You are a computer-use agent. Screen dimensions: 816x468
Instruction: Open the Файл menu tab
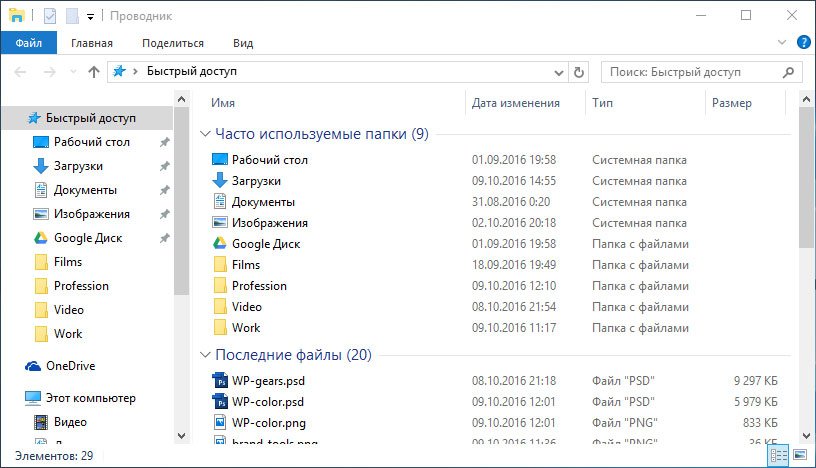29,43
